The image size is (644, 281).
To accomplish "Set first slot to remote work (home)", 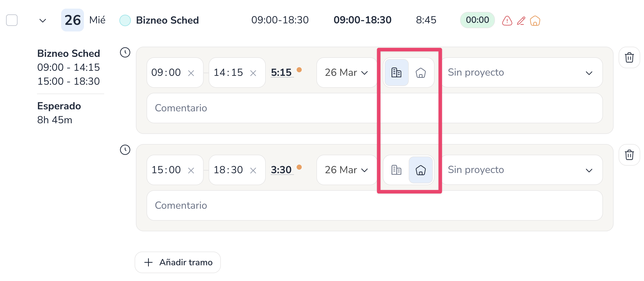I will coord(421,73).
